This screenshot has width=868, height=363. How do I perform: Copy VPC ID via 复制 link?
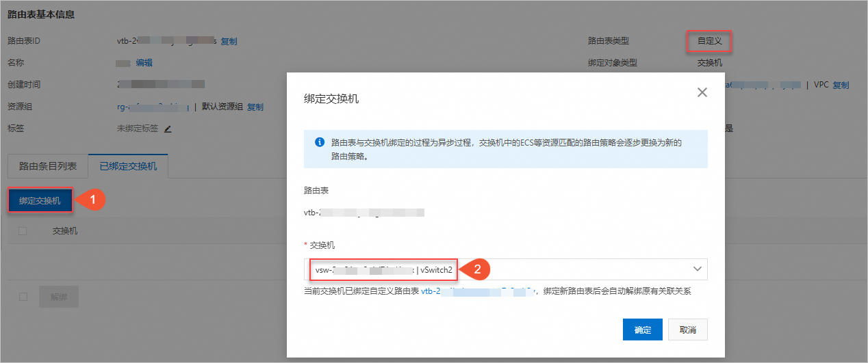841,85
